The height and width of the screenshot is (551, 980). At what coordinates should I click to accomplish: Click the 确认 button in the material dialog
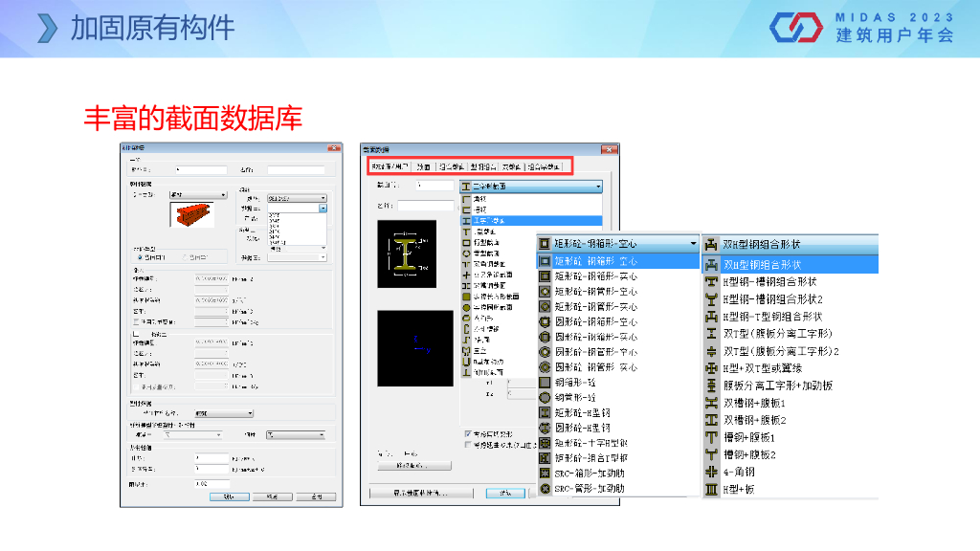coord(230,496)
